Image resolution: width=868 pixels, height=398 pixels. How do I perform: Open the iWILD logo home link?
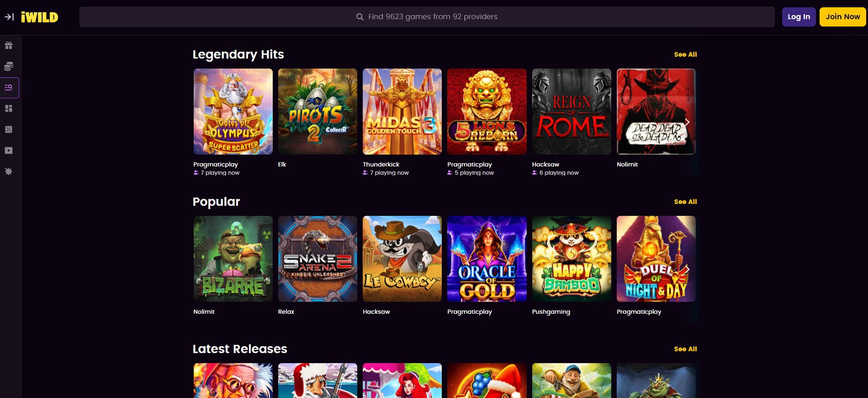[x=40, y=17]
